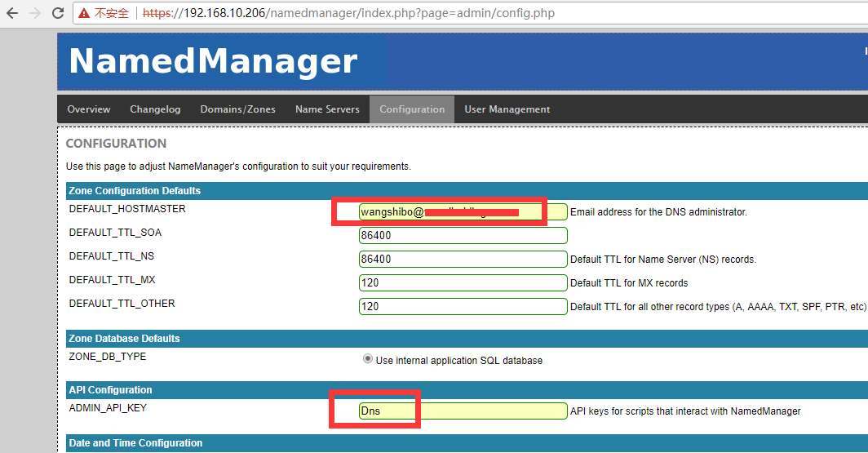Click the browser back arrow
868x453 pixels.
12,14
